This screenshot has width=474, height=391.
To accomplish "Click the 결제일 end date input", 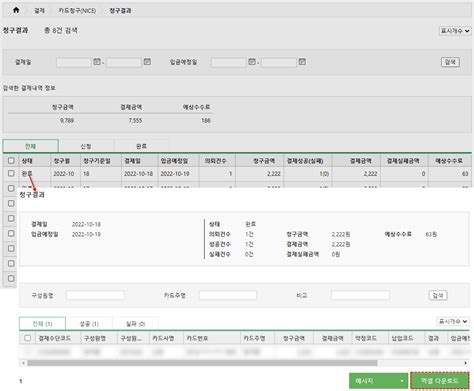I will [124, 62].
